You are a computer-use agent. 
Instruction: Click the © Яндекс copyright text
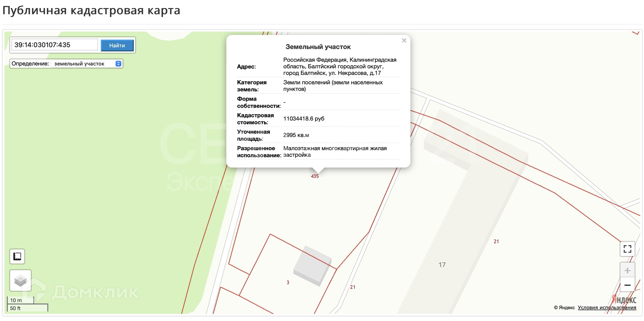click(x=564, y=308)
